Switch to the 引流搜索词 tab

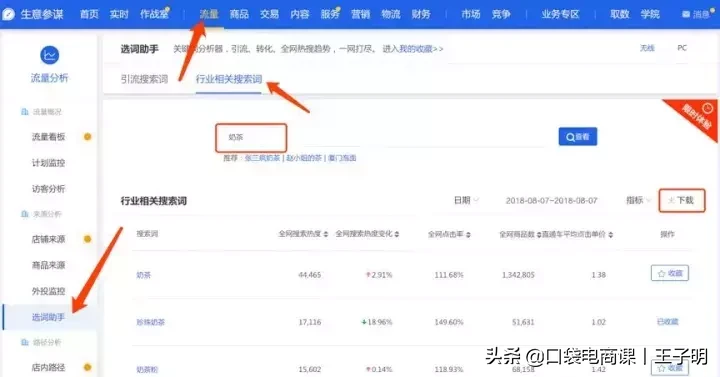coord(144,79)
